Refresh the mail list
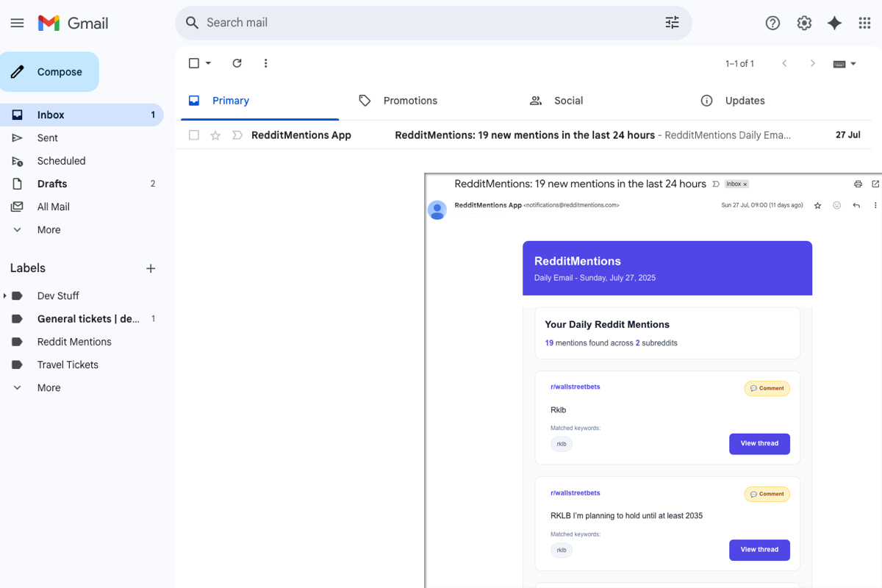Image resolution: width=882 pixels, height=588 pixels. point(237,63)
